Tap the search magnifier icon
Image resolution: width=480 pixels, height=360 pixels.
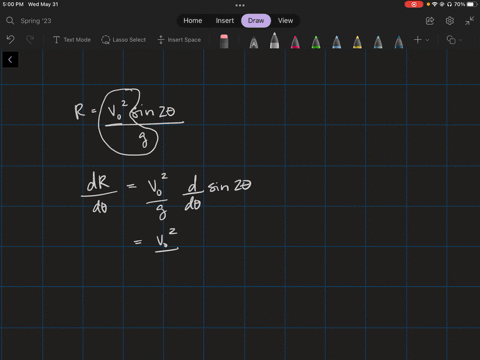coord(10,21)
